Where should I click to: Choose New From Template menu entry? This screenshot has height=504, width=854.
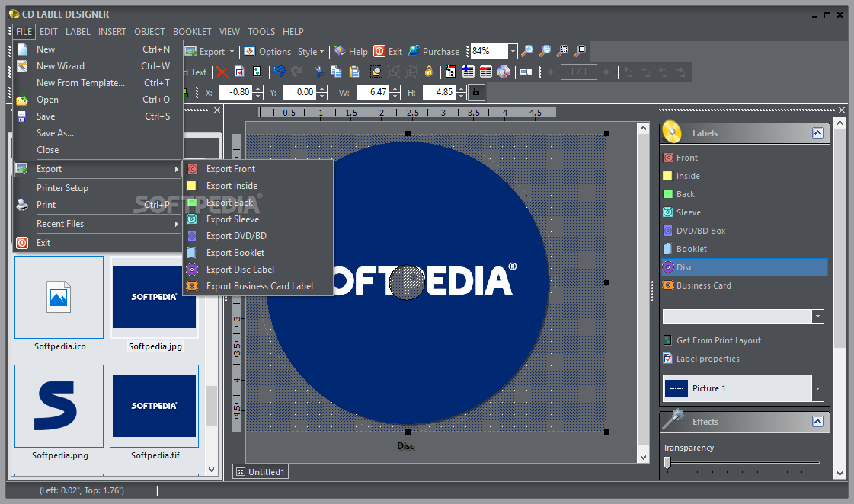[x=98, y=83]
